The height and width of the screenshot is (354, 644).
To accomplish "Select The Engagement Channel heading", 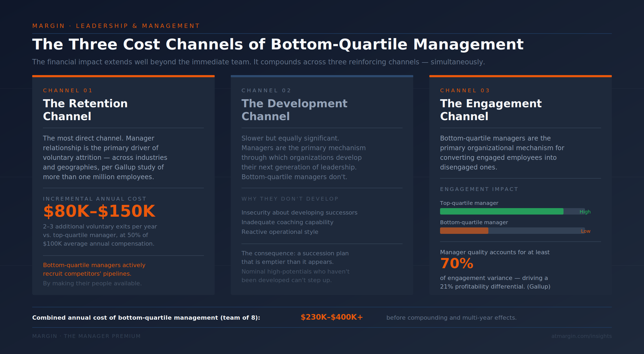I will tap(491, 110).
